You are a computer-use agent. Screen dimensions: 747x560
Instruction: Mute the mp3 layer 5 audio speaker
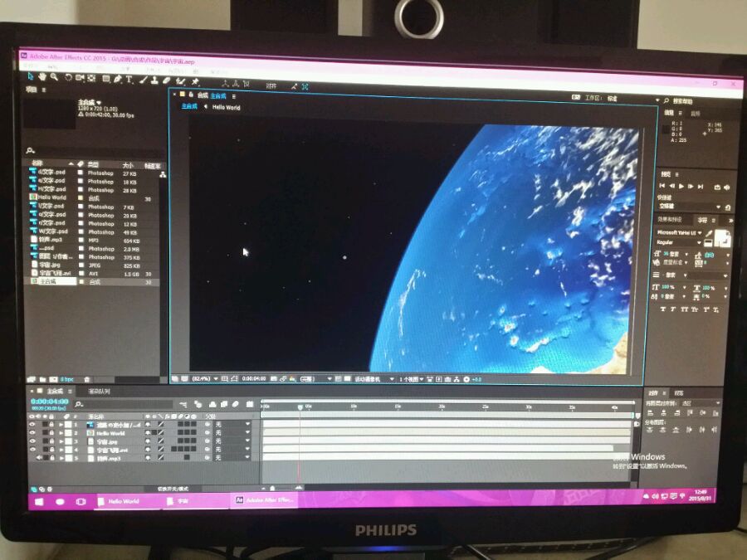click(x=39, y=458)
